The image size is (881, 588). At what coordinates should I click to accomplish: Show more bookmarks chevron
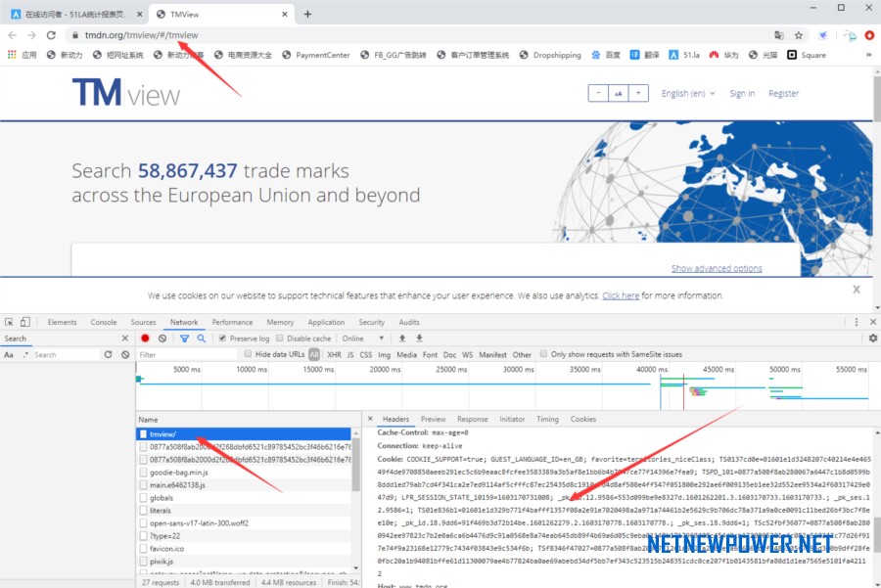[x=868, y=55]
